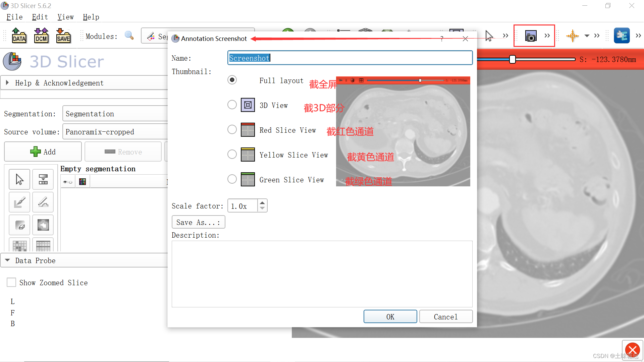Click the crosshair toolbar icon

coord(572,36)
